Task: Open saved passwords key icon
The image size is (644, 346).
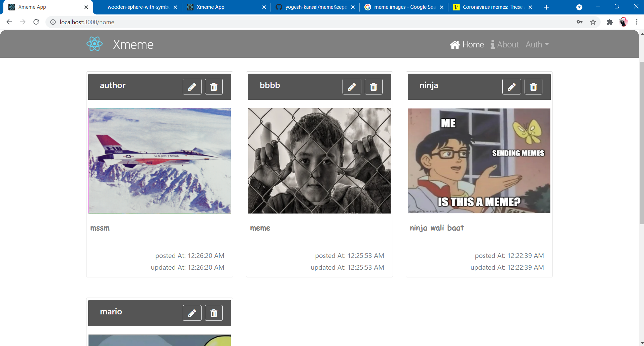Action: (579, 22)
